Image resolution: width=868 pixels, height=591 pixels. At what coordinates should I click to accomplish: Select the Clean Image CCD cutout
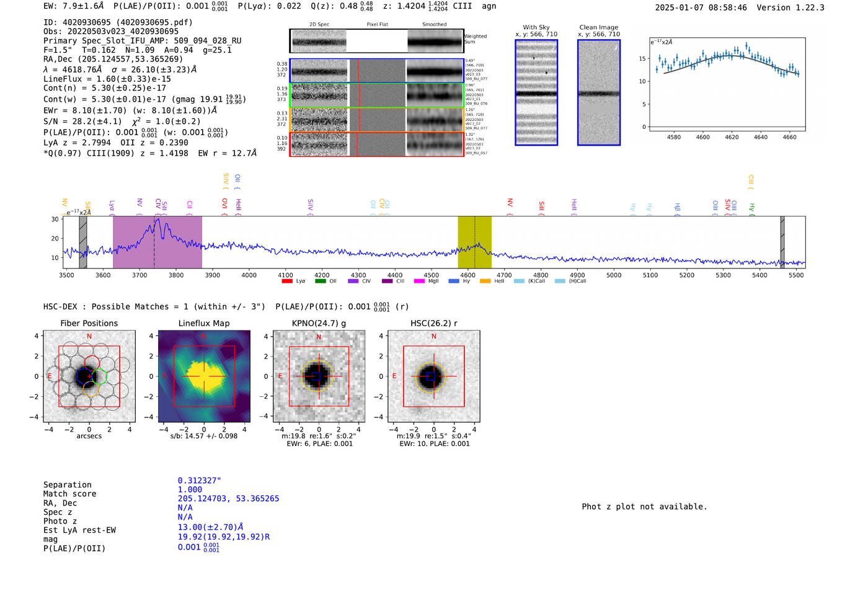[x=599, y=92]
